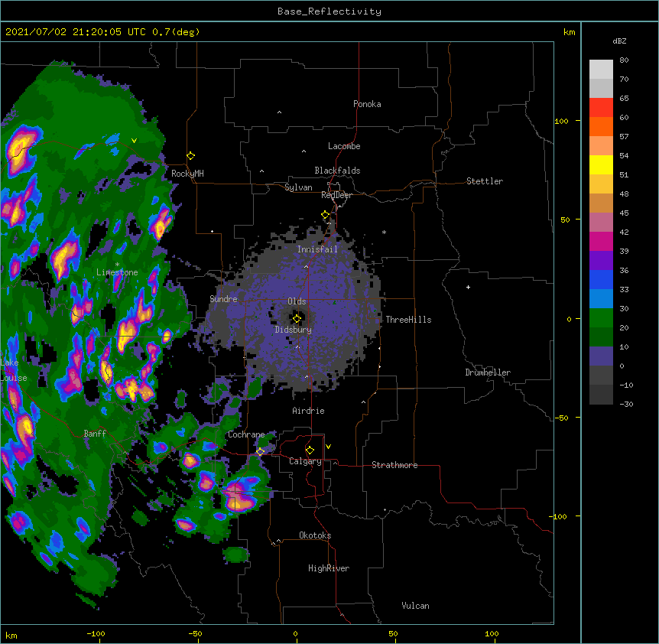Pick the orange 57-60 dBZ legend swatch
The image size is (659, 644).
pyautogui.click(x=601, y=126)
